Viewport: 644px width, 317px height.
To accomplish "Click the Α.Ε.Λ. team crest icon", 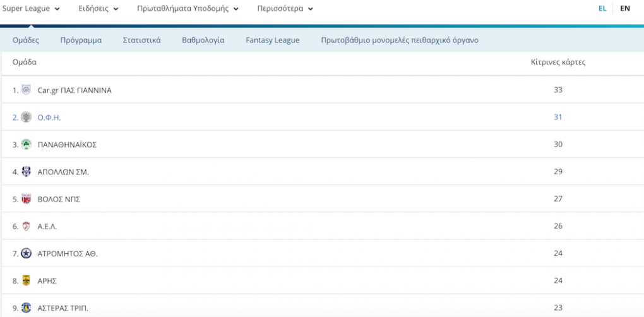I will 27,226.
